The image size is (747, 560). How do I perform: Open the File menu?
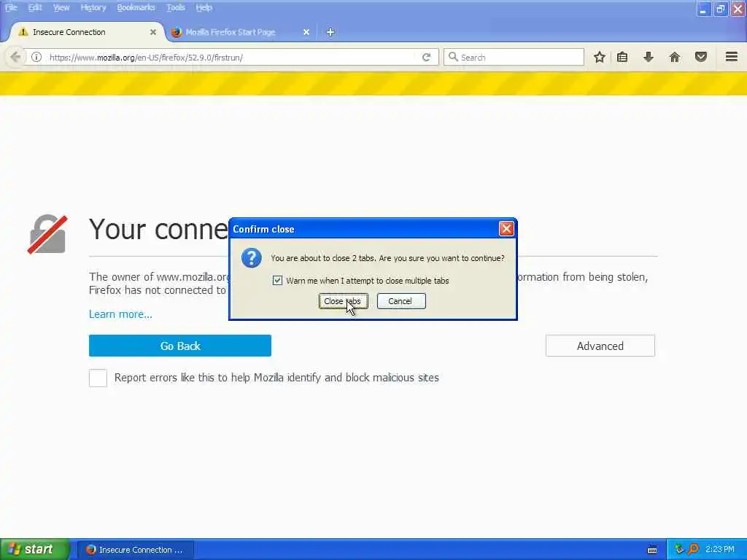click(x=11, y=7)
